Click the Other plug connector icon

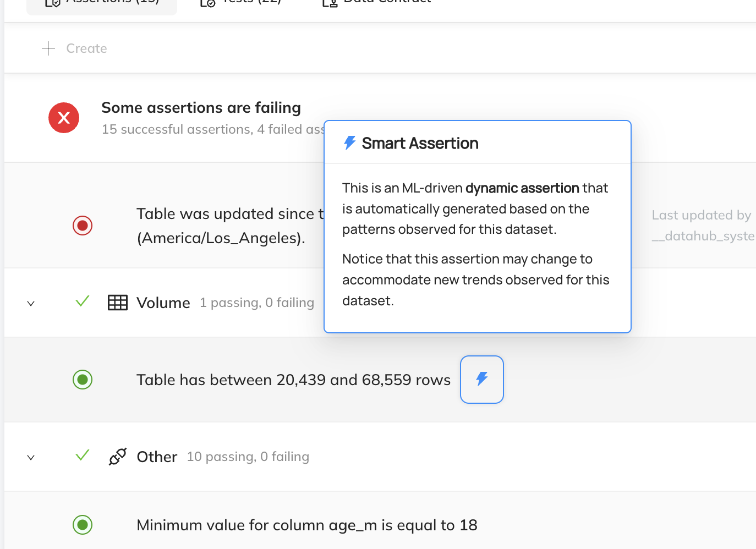click(118, 457)
